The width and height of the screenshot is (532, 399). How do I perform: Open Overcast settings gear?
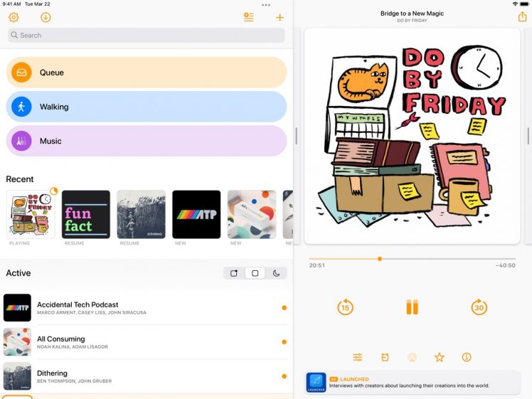pos(14,18)
